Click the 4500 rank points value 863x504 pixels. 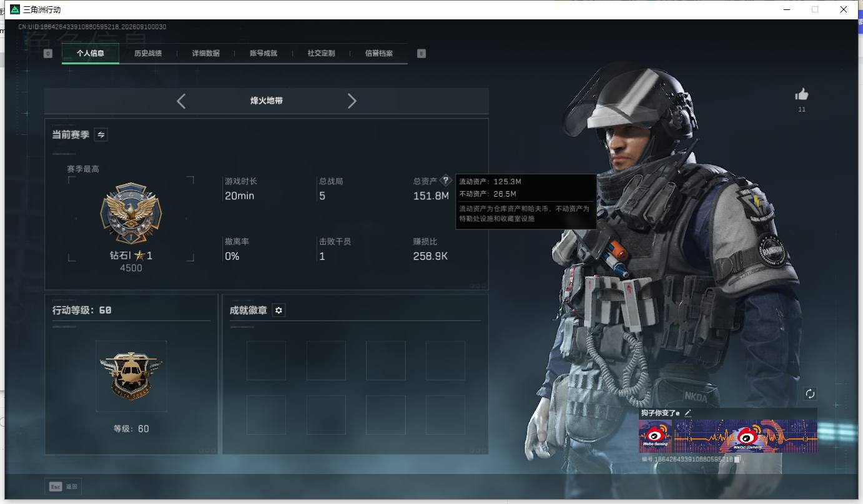click(131, 268)
